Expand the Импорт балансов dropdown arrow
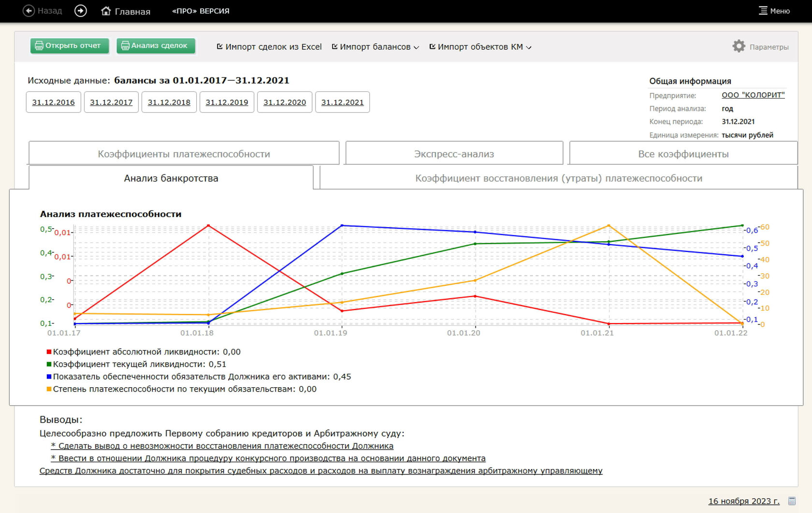The width and height of the screenshot is (812, 513). coord(417,47)
